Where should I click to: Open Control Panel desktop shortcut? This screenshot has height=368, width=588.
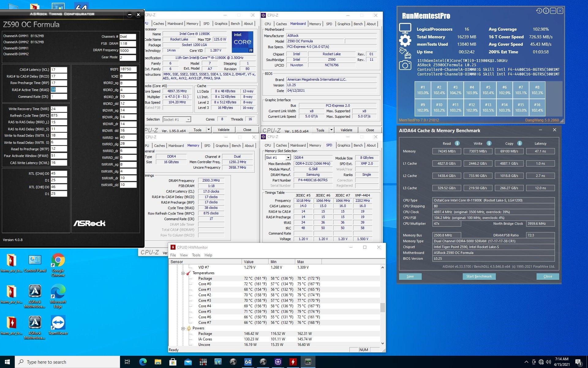click(35, 263)
